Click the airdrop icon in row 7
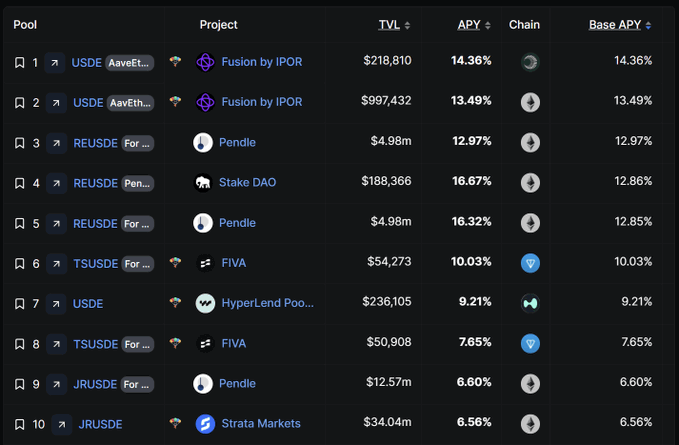Screen dimensions: 679x445 (176, 303)
